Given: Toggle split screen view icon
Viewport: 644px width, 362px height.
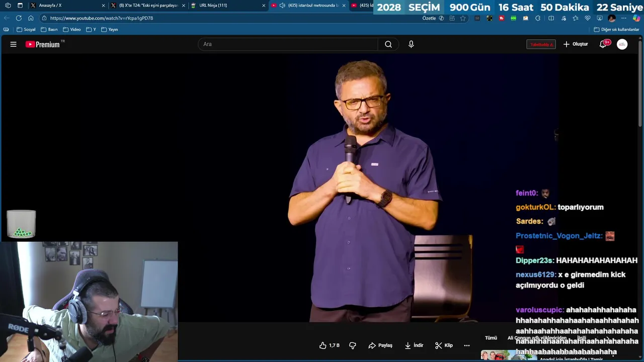Looking at the screenshot, I should pos(551,18).
